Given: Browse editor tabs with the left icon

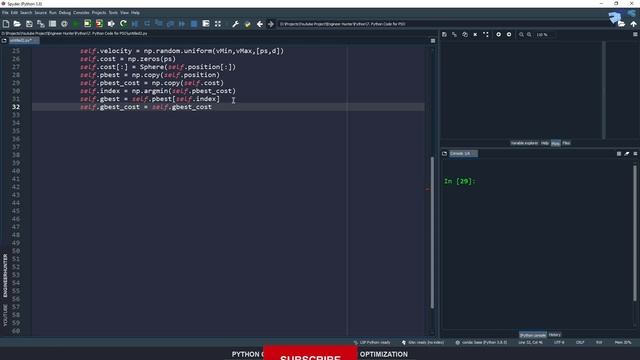Looking at the screenshot, I should [4, 41].
